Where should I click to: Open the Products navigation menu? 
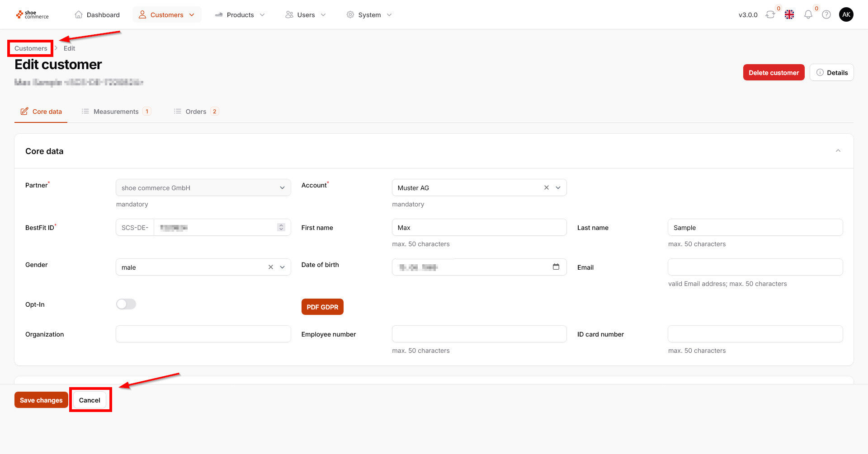coord(240,15)
